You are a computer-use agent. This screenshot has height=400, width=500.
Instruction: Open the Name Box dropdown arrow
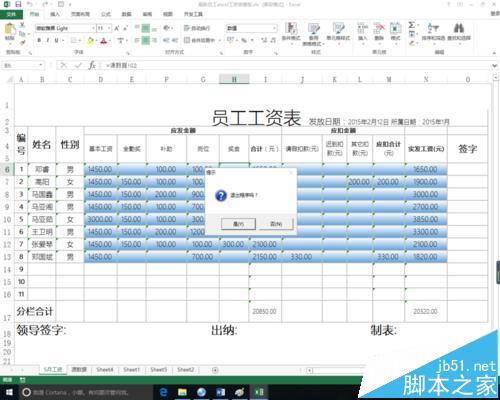(41, 65)
